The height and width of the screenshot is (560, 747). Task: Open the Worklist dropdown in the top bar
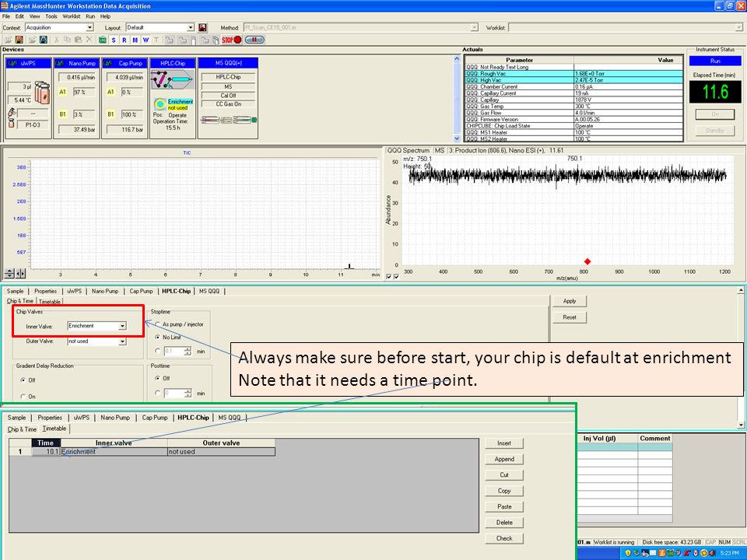pyautogui.click(x=739, y=28)
